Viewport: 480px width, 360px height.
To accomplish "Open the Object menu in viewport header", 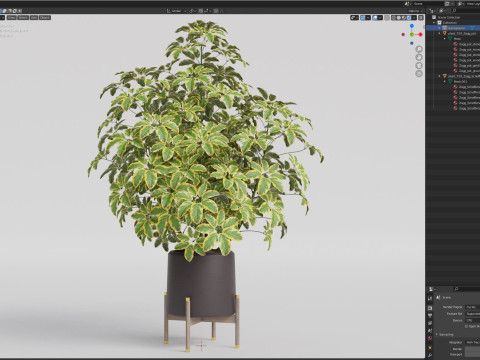I will [x=45, y=17].
